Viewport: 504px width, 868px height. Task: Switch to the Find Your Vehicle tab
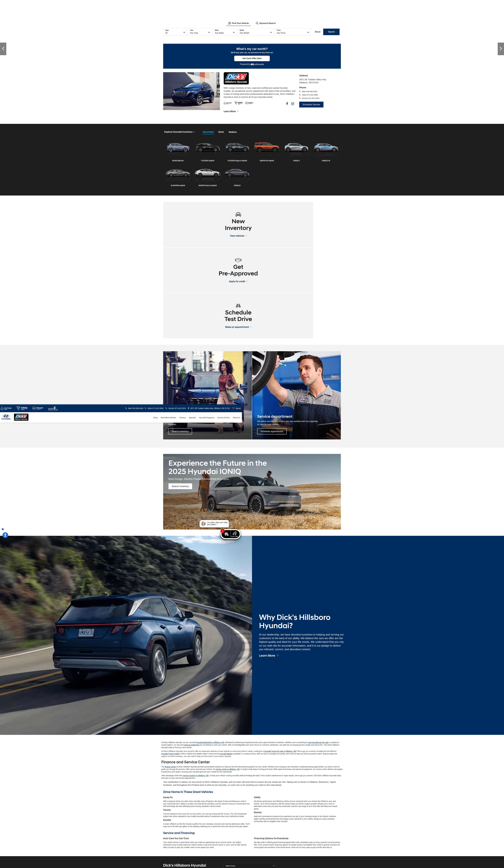[x=238, y=23]
